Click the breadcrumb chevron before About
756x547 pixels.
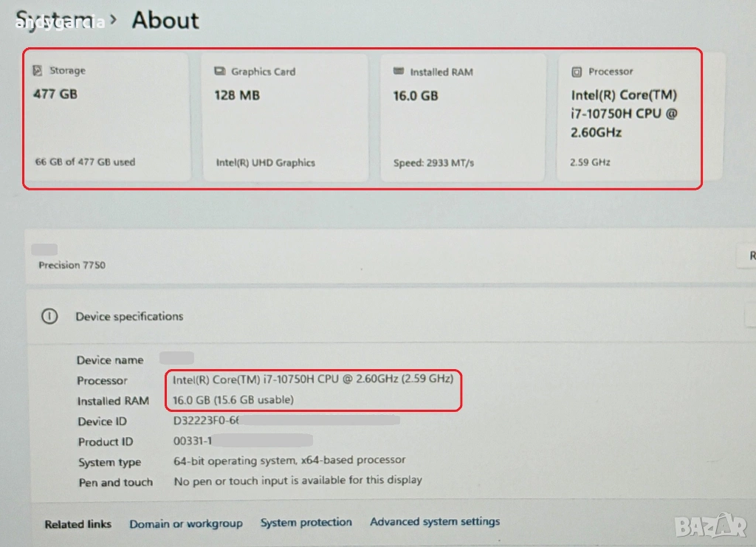point(113,20)
